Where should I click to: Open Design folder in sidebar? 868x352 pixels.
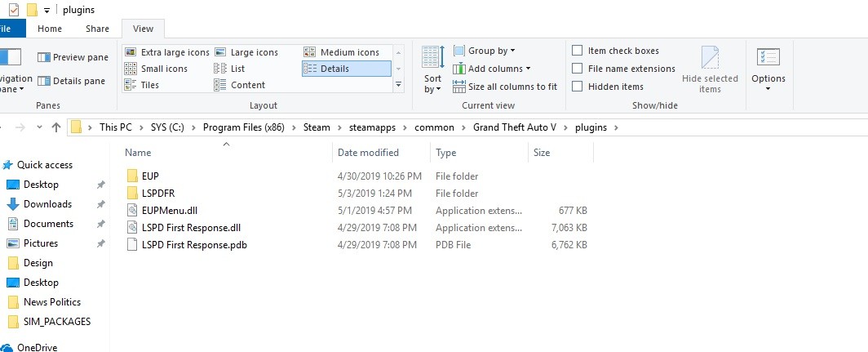[38, 263]
